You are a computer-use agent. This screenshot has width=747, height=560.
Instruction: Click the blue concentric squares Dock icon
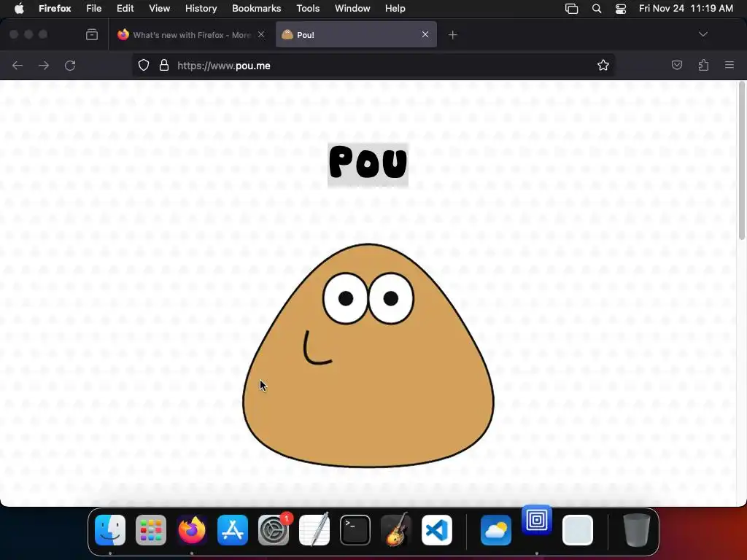click(537, 519)
